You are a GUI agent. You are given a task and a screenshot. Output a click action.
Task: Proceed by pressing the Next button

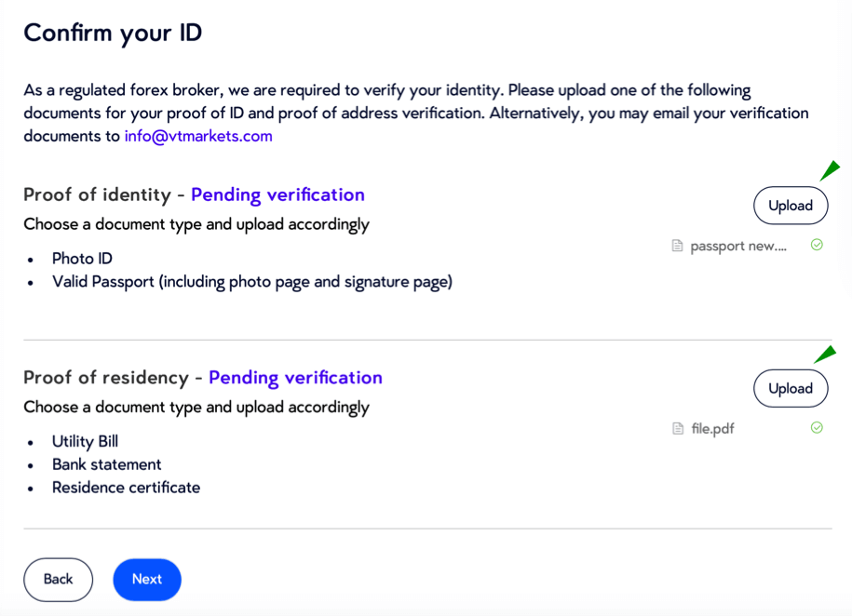[x=147, y=579]
